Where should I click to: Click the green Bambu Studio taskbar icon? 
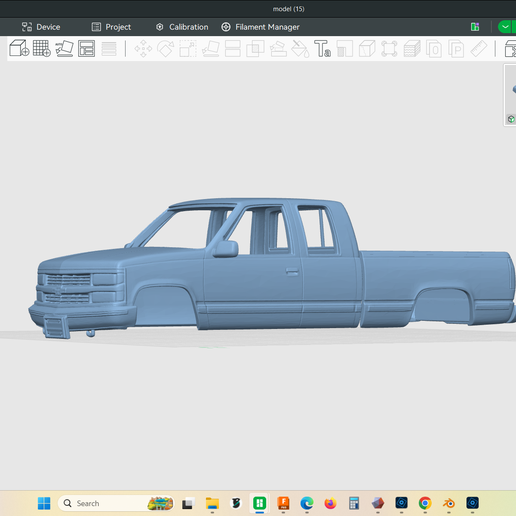click(x=260, y=503)
